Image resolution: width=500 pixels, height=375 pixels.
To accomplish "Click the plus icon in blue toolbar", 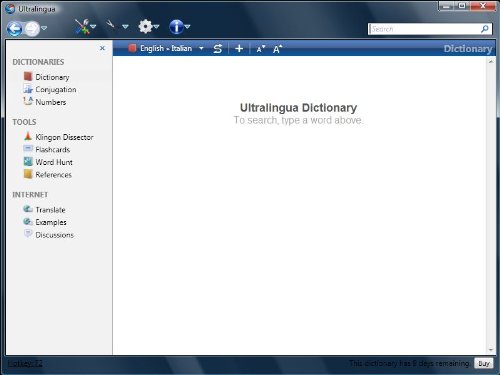I will pyautogui.click(x=239, y=49).
